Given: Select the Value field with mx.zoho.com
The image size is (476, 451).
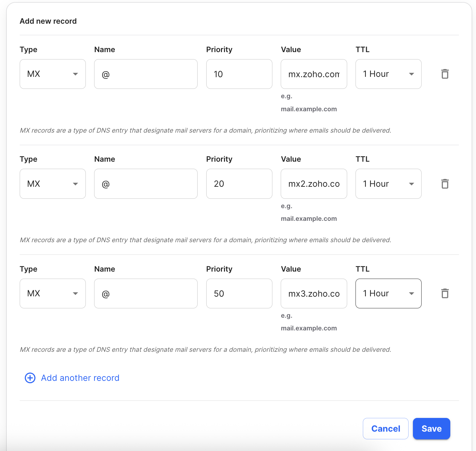Looking at the screenshot, I should [314, 74].
